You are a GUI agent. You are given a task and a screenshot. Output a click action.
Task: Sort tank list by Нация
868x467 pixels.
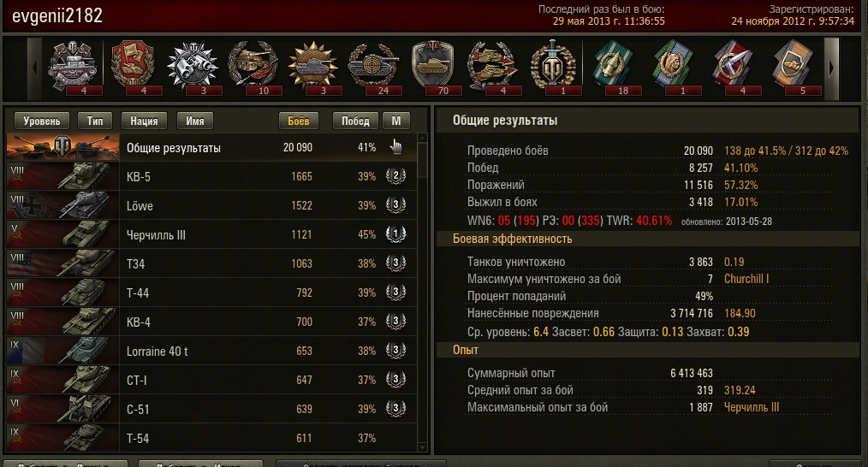144,121
